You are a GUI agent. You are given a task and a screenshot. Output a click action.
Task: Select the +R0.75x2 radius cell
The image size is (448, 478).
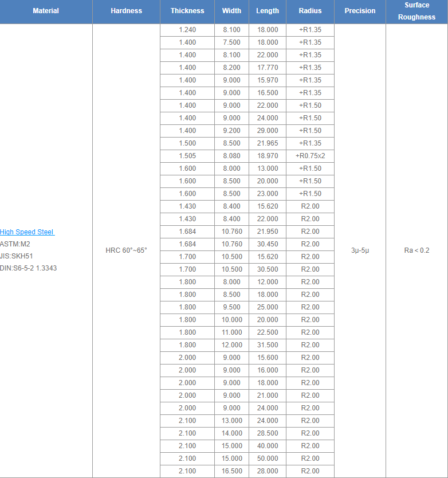(x=311, y=156)
